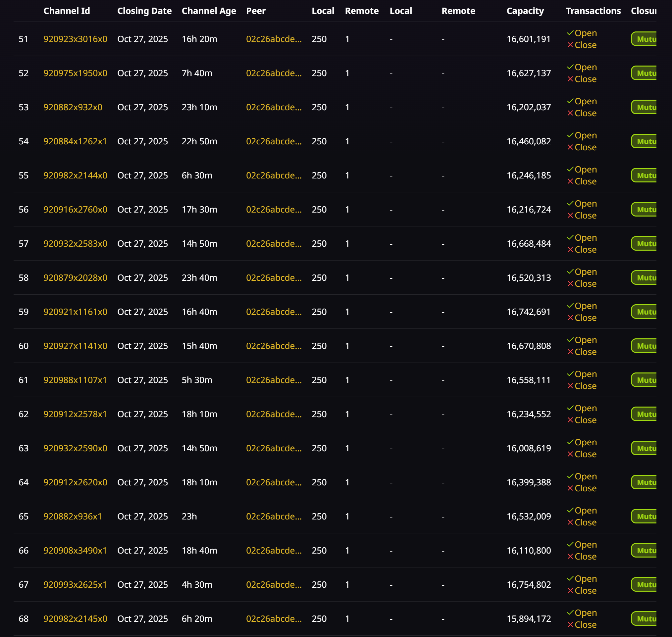The width and height of the screenshot is (672, 637).
Task: Click the Open transaction for channel 920932x2590x0
Action: pos(585,442)
